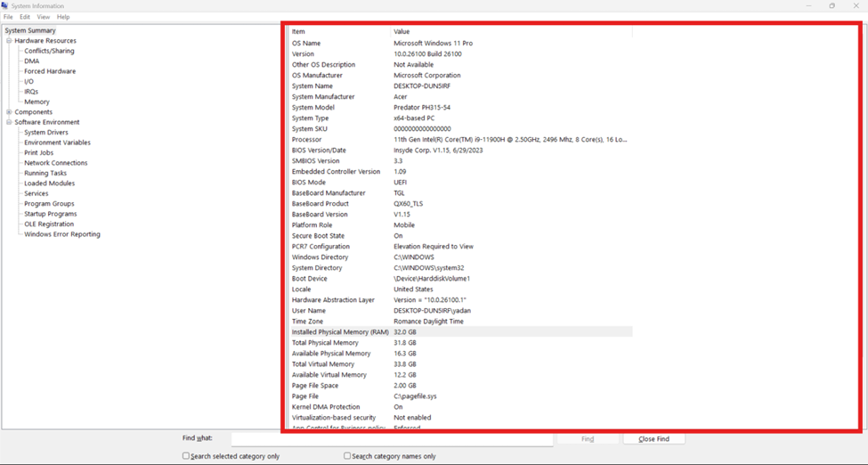Open the View menu
The width and height of the screenshot is (868, 465).
point(43,17)
